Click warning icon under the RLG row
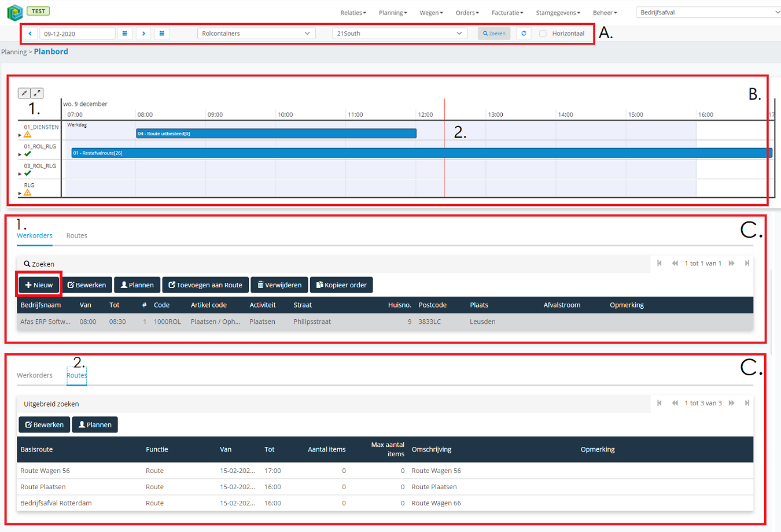 (x=28, y=193)
